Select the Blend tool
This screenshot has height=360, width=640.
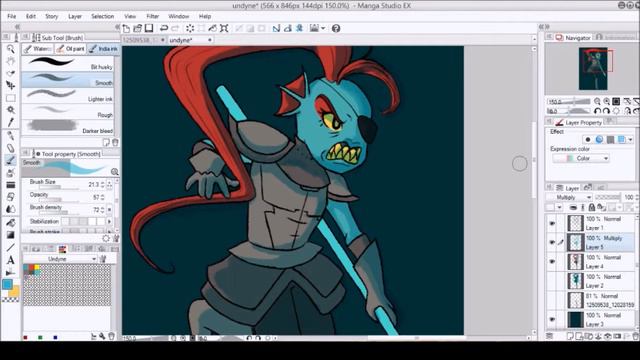tap(11, 209)
